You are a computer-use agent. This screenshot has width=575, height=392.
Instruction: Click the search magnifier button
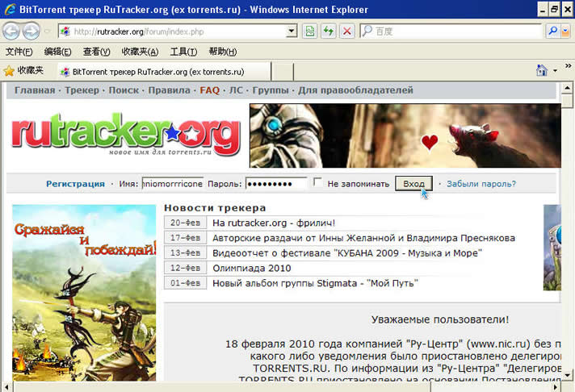coord(552,31)
